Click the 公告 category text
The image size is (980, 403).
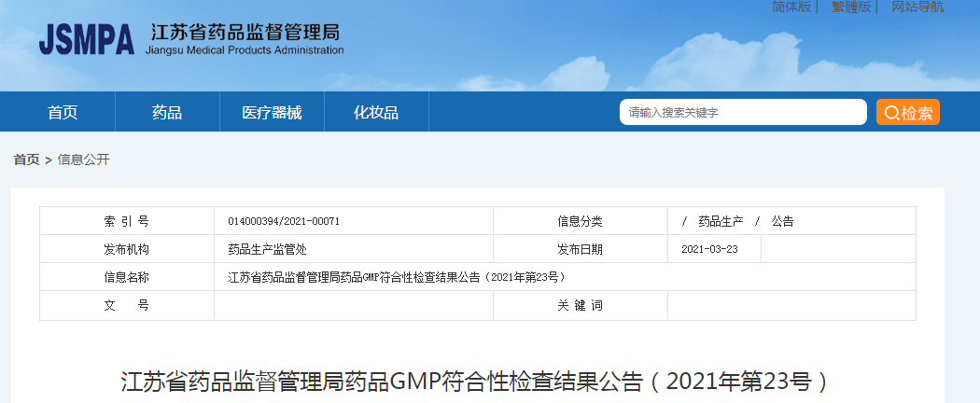point(782,221)
